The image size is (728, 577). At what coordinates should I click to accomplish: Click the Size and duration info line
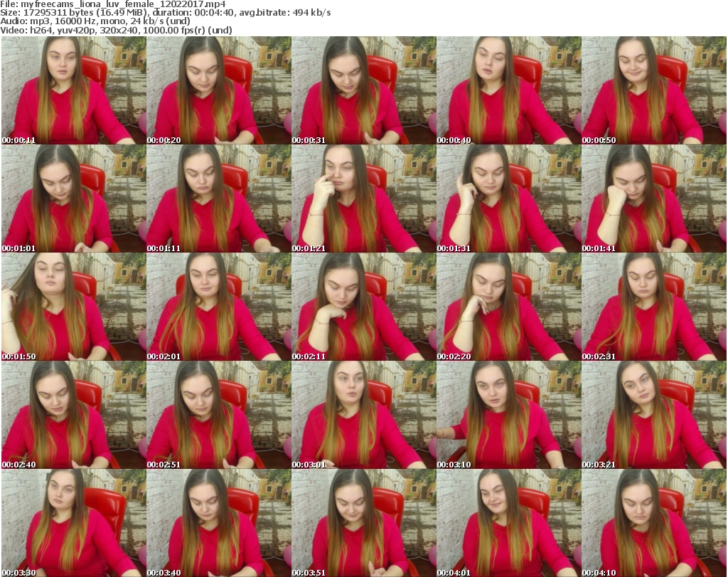tap(165, 13)
